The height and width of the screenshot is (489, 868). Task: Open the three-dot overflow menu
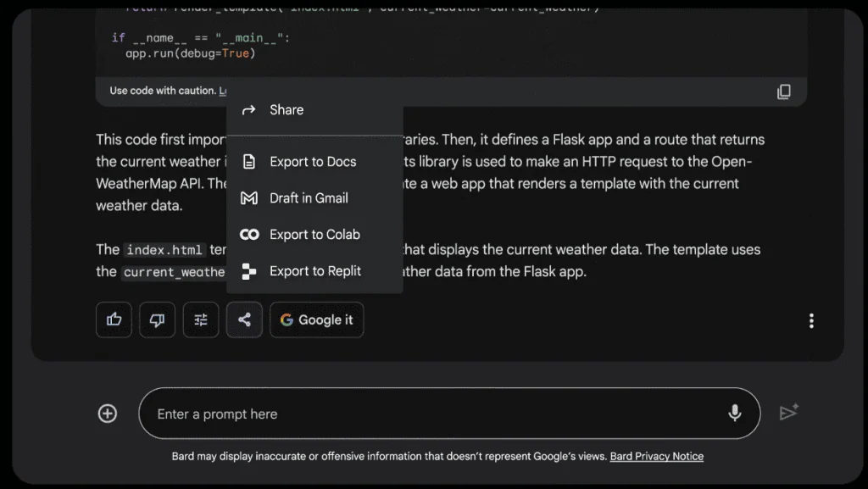(811, 320)
